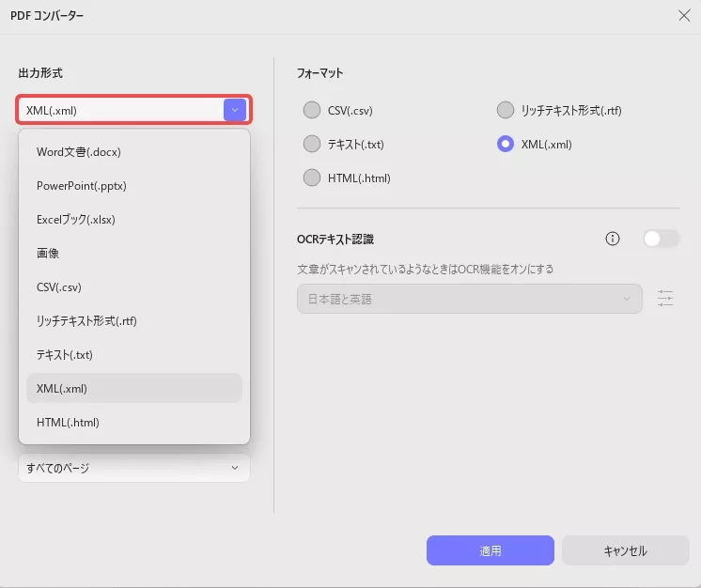Viewport: 701px width, 588px height.
Task: Select the CSV(.csv) radio button
Action: [x=312, y=110]
